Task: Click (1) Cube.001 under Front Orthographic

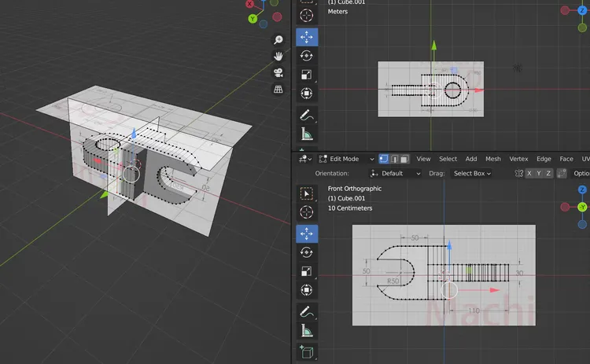Action: pos(346,199)
